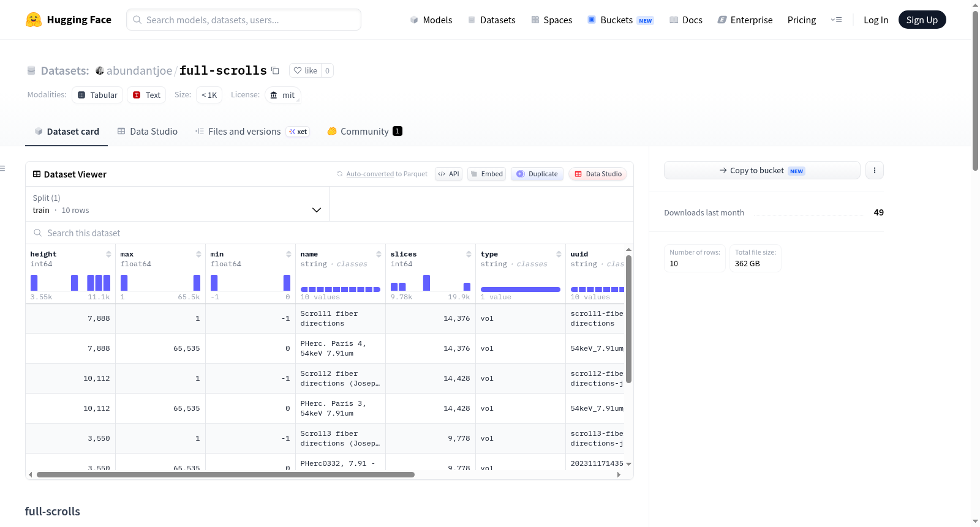
Task: Click Copy to bucket
Action: pyautogui.click(x=762, y=170)
